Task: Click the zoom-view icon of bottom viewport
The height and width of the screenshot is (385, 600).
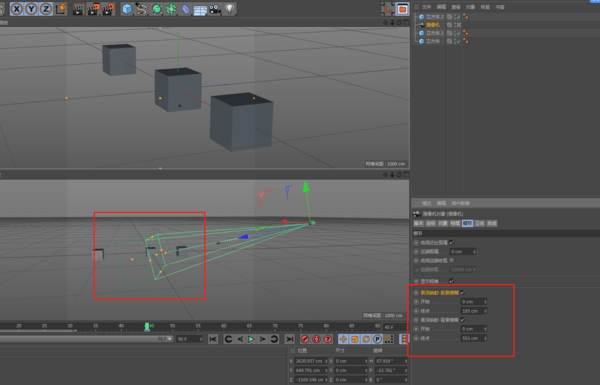Action: pyautogui.click(x=392, y=175)
